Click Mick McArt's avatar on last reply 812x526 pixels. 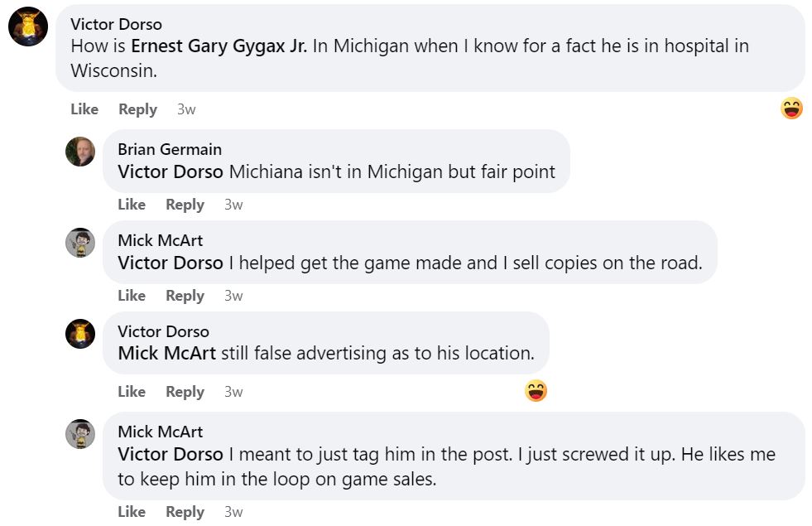80,434
